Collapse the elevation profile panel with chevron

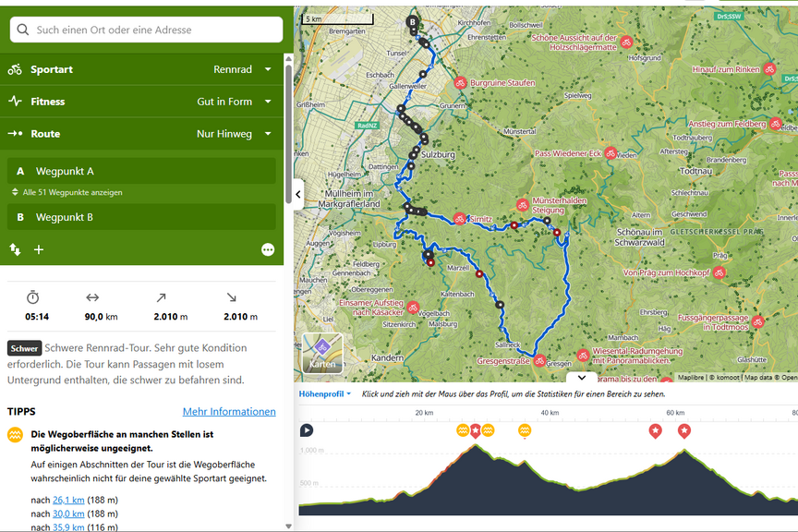point(582,377)
